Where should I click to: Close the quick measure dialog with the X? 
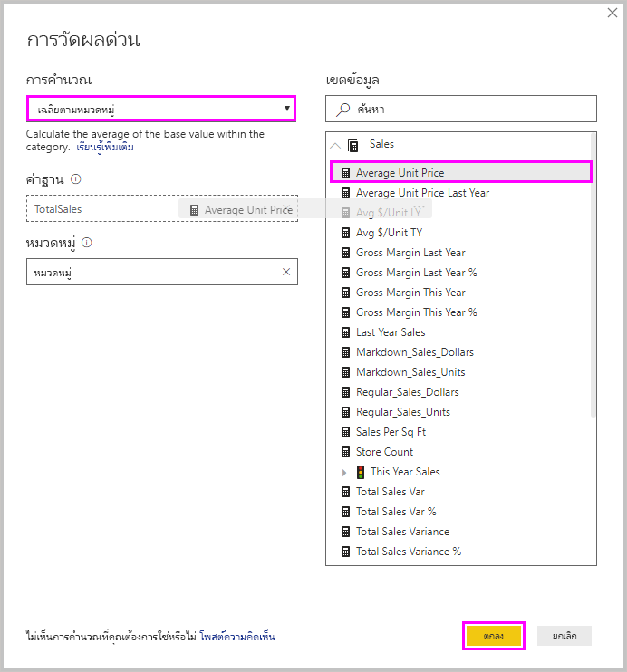(612, 13)
